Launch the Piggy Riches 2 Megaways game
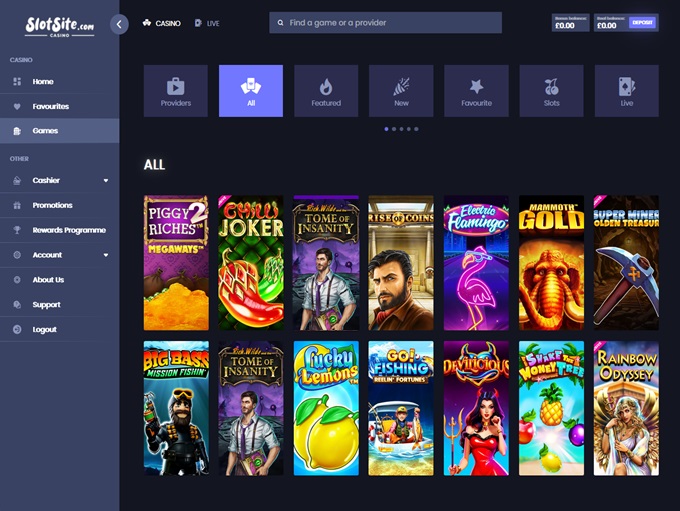Screen dimensions: 680x511 [176, 262]
